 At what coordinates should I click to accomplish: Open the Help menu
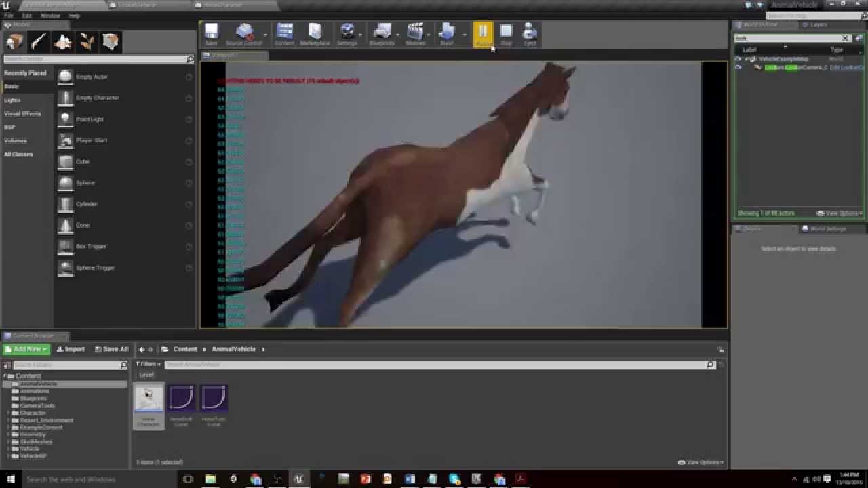(75, 15)
